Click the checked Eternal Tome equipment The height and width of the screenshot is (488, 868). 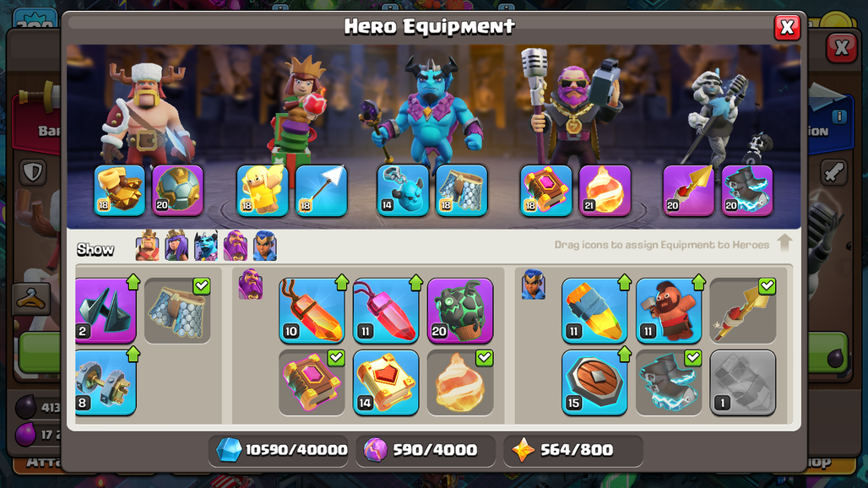pyautogui.click(x=312, y=382)
